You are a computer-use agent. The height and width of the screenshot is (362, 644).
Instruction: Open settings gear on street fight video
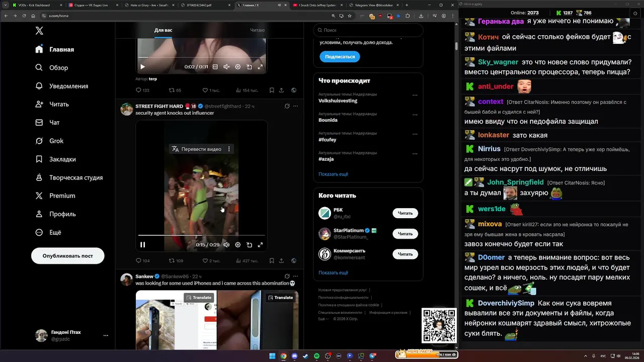click(x=238, y=245)
